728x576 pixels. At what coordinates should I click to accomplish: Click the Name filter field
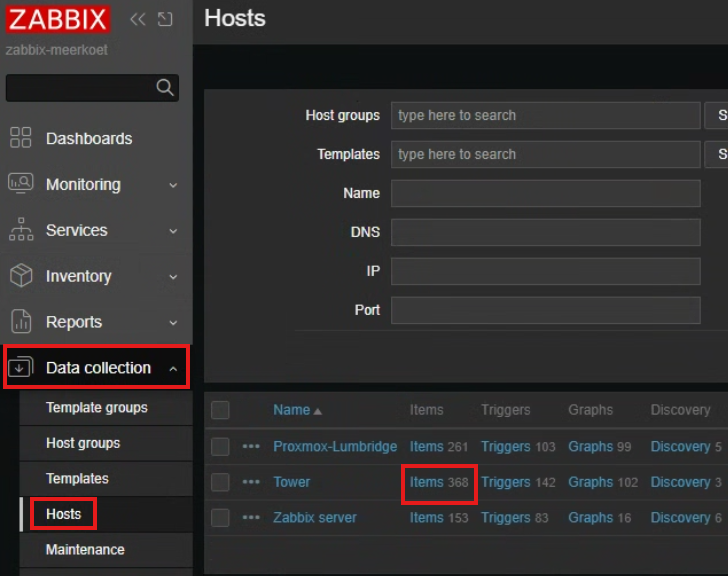click(x=546, y=193)
